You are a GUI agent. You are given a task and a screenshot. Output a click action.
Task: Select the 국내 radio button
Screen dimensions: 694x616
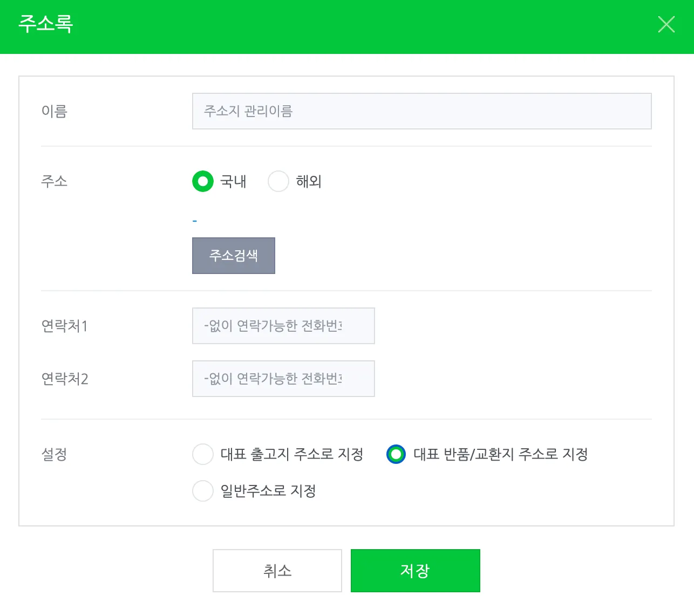tap(203, 181)
